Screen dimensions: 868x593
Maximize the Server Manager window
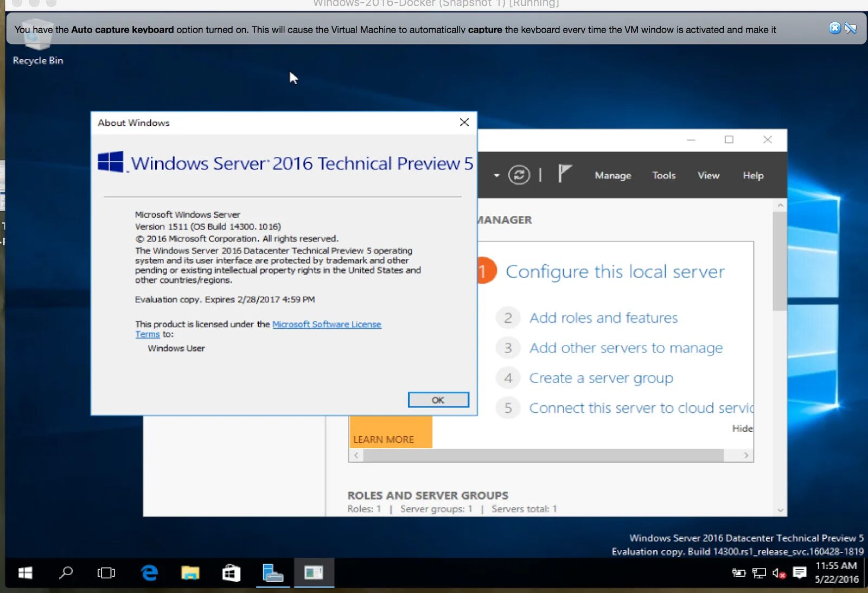click(x=729, y=140)
